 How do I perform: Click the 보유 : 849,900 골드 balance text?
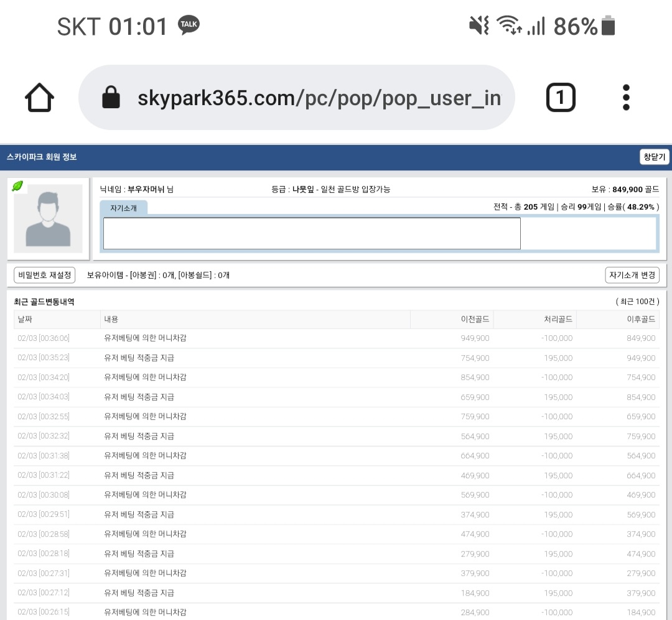point(625,190)
